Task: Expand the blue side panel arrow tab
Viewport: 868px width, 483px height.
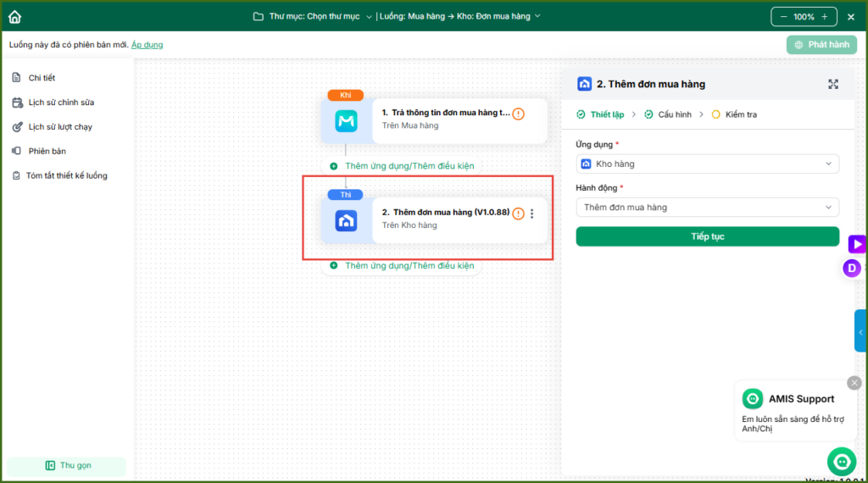Action: [x=860, y=332]
